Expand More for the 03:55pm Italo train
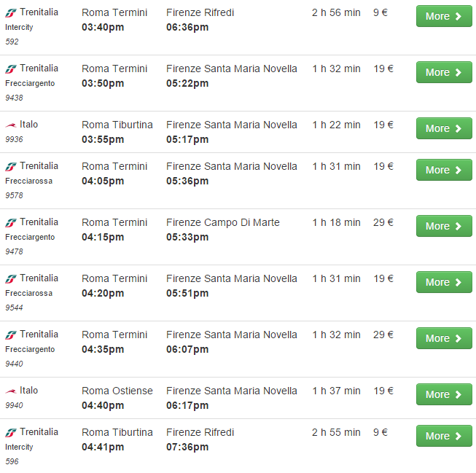The width and height of the screenshot is (476, 473). coord(443,128)
